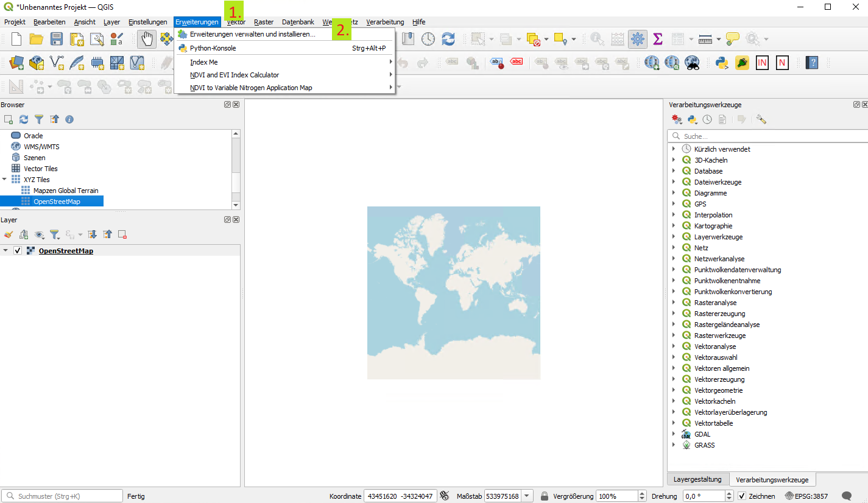Select WMS/WMTS in the Browser tree

click(x=41, y=147)
